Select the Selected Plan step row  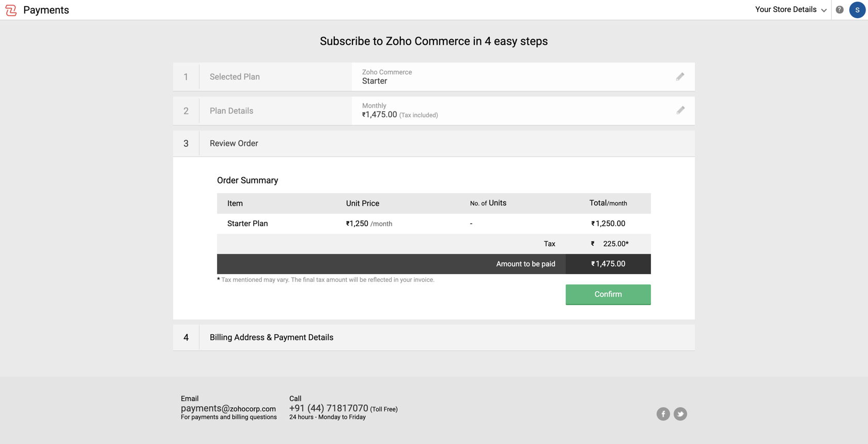[235, 77]
